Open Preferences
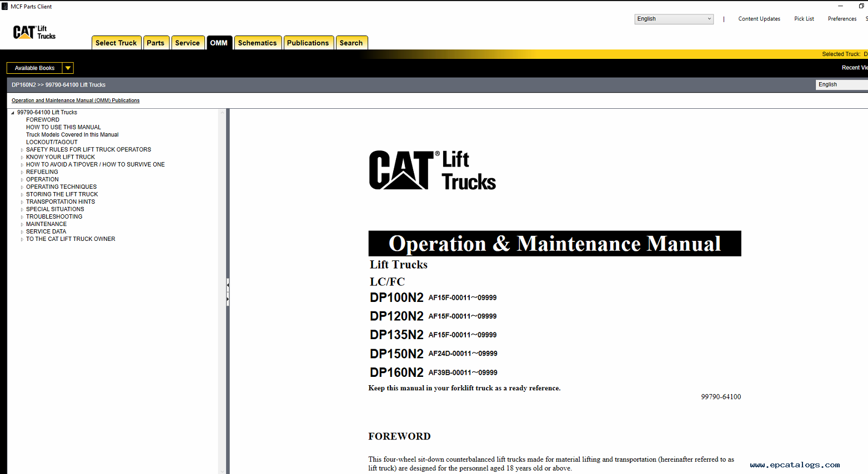868x474 pixels. (x=842, y=19)
